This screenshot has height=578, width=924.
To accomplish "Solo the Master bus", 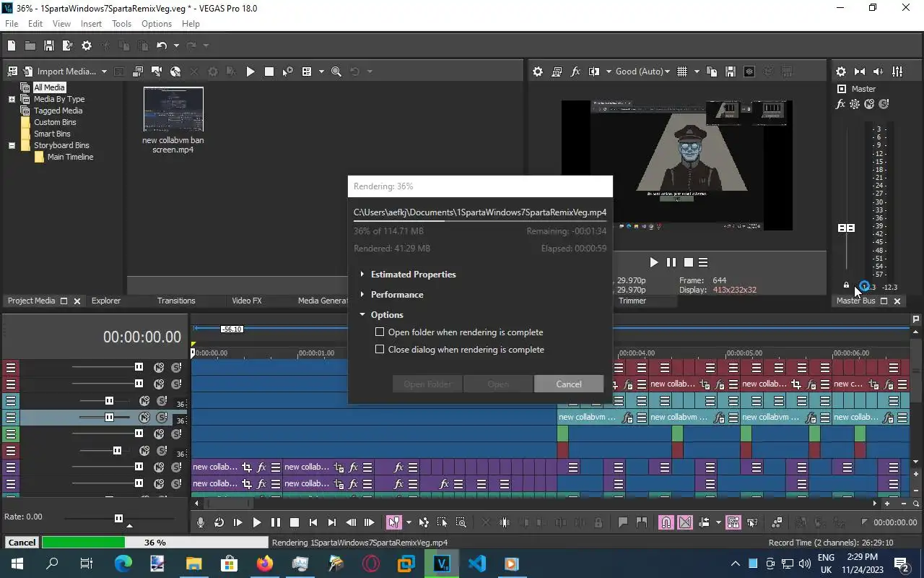I will [884, 104].
